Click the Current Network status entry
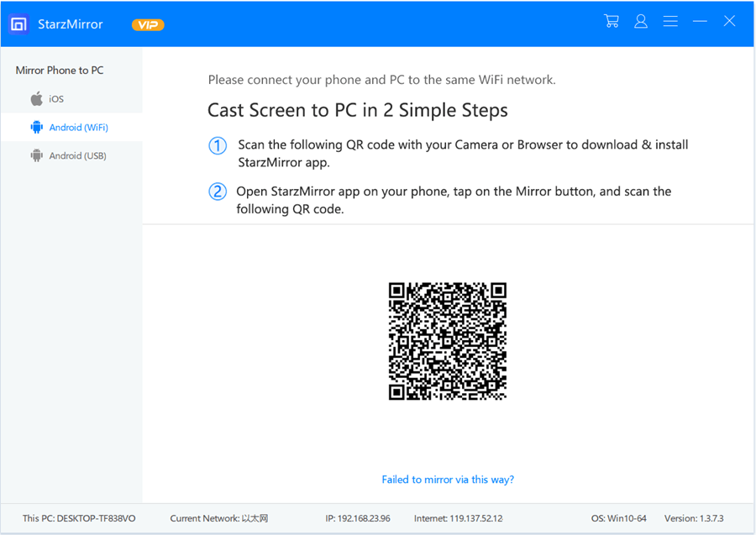 (x=219, y=518)
